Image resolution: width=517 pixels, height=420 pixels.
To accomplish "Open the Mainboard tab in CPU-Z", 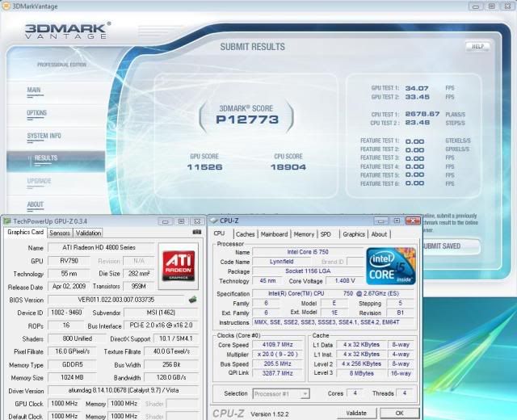I will point(274,234).
